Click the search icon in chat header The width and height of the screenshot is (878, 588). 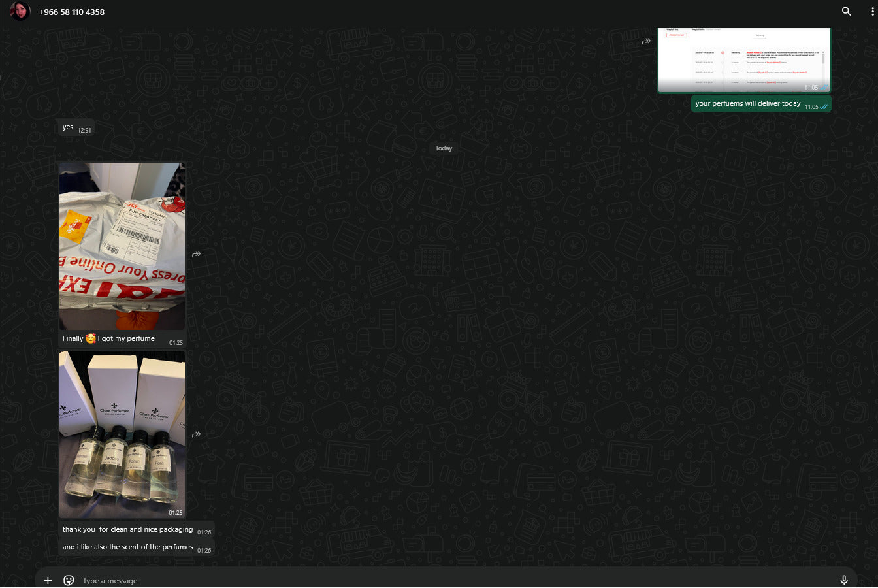point(846,12)
